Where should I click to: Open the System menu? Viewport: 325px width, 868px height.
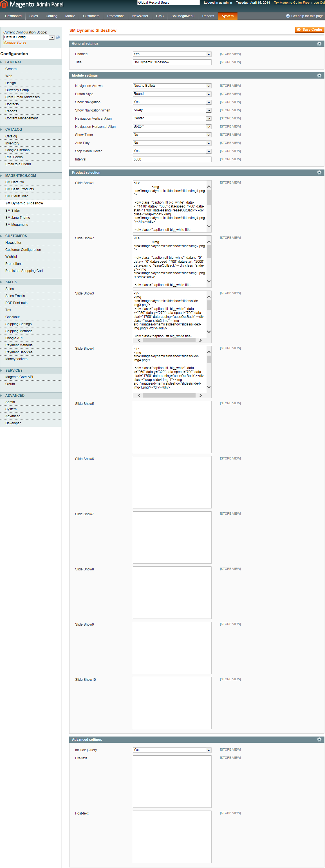[228, 16]
